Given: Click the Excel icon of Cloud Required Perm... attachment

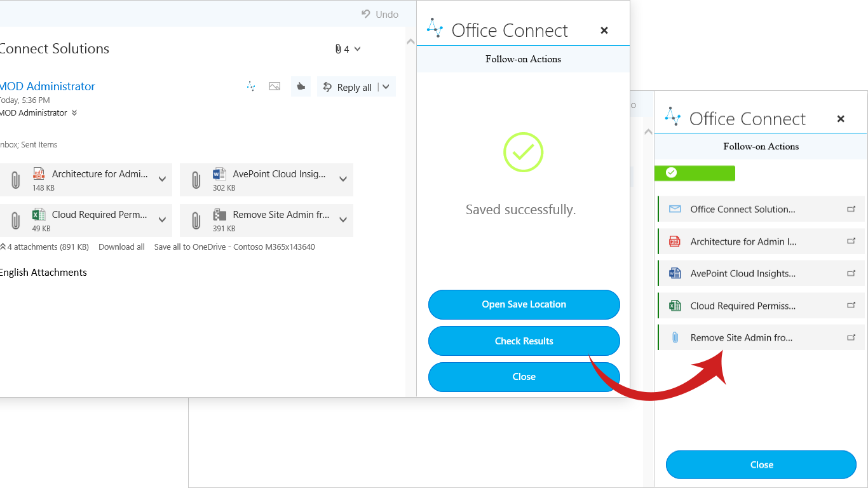Looking at the screenshot, I should 39,215.
